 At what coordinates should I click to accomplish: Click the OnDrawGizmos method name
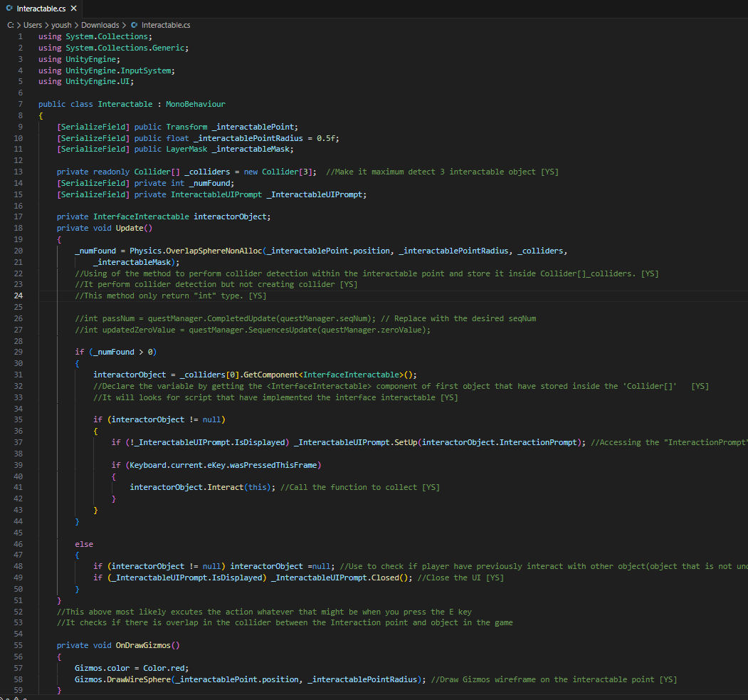pos(143,646)
